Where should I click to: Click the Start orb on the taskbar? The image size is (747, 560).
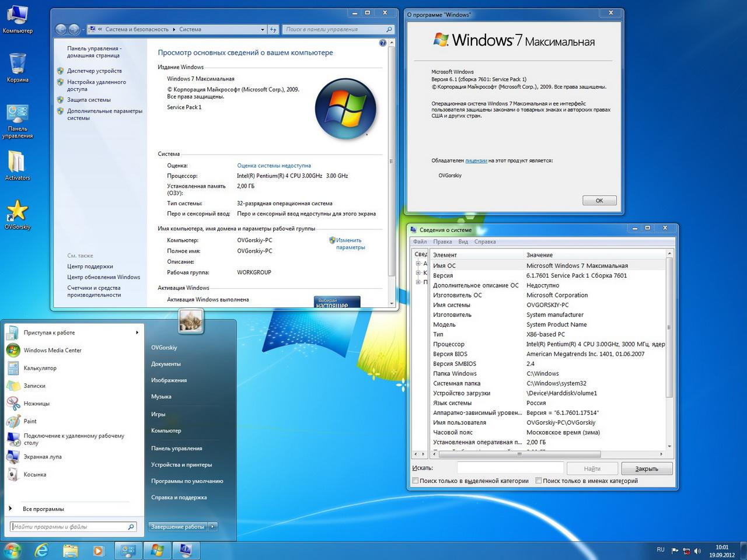tap(12, 550)
